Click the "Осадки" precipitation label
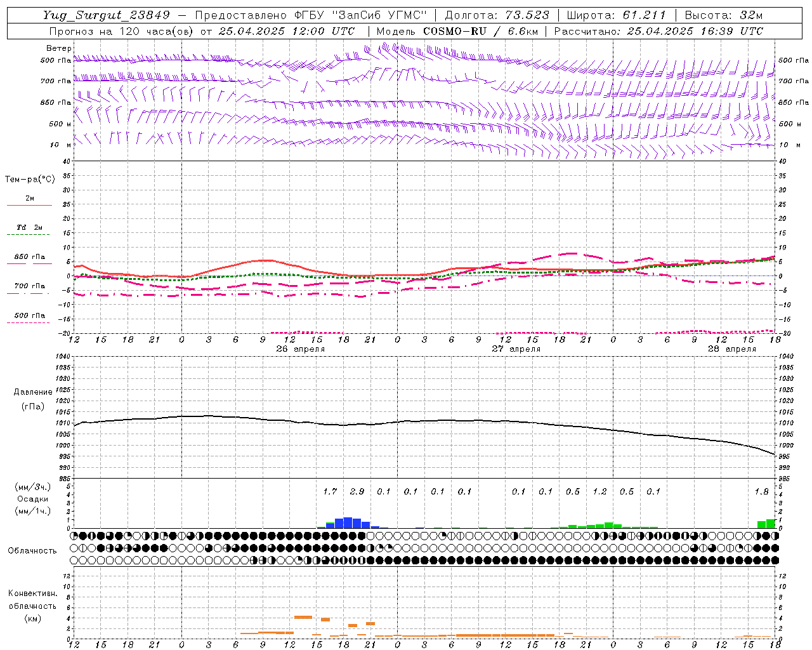Viewport: 812px width, 650px height. tap(33, 499)
